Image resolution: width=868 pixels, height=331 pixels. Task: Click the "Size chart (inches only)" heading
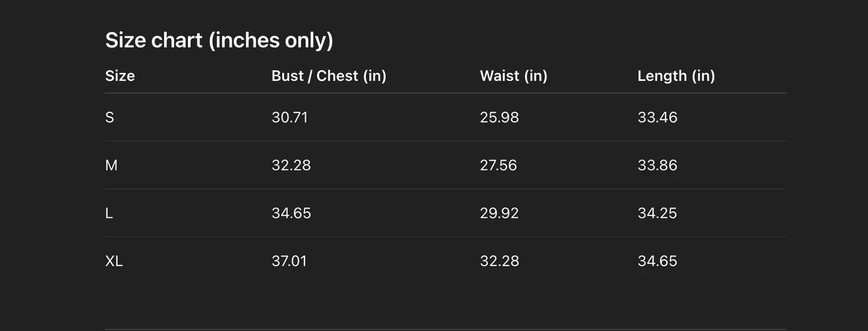tap(219, 40)
